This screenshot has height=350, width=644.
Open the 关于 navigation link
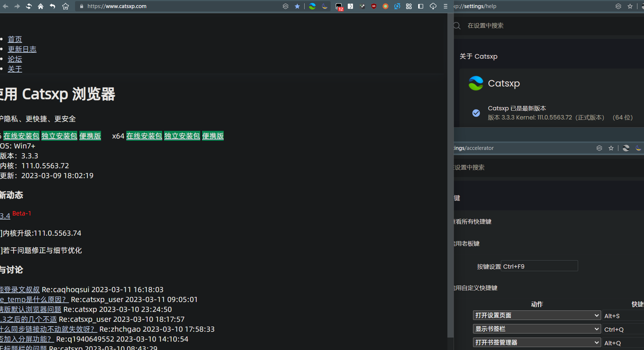click(x=15, y=69)
